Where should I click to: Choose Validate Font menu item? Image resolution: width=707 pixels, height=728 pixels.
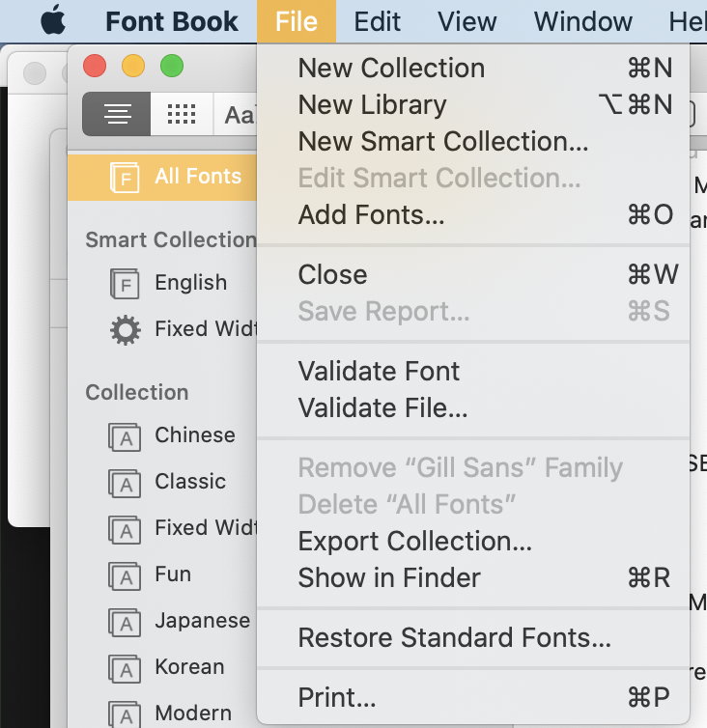pos(473,372)
